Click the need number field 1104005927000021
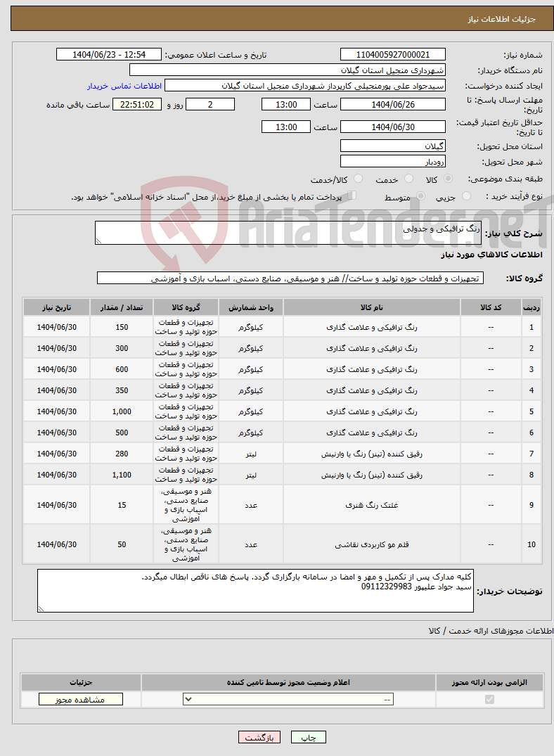 (393, 54)
